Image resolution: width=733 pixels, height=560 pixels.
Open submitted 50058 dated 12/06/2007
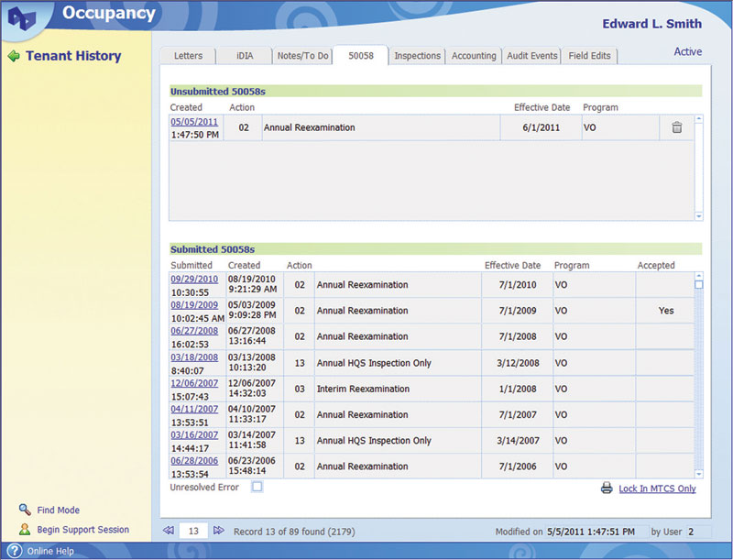194,383
